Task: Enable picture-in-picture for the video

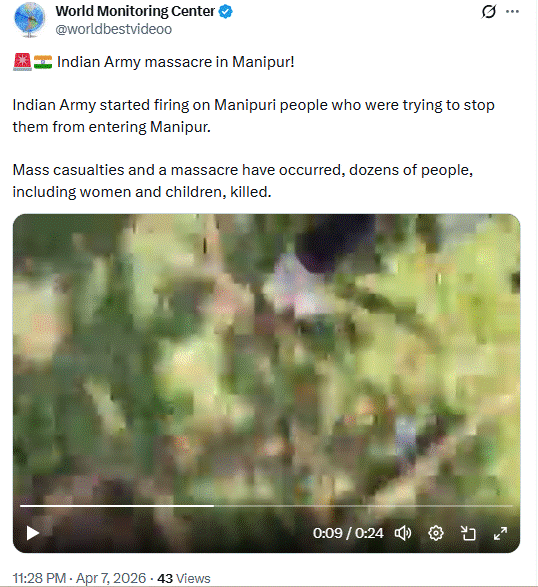Action: (468, 533)
